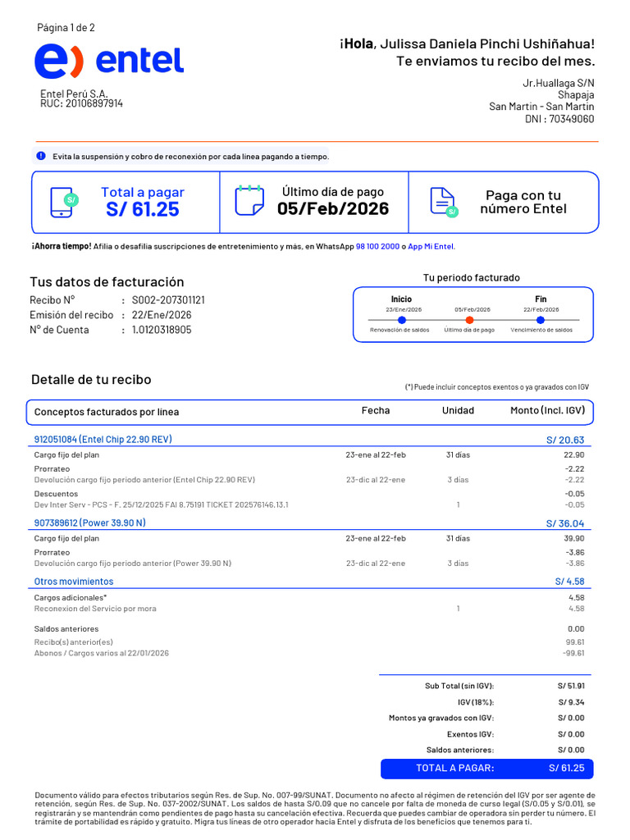
Task: Click the Abonos / Cargos varios al 22/01/2026 row
Action: click(309, 653)
